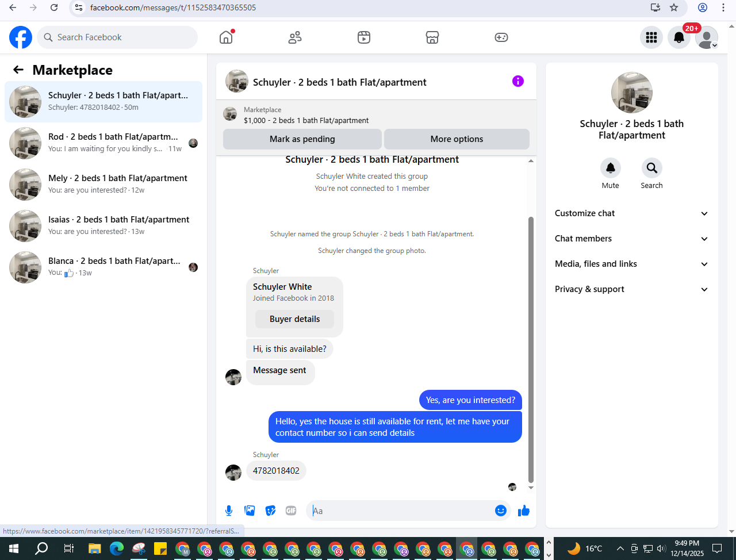Open Windows taskbar search
Viewport: 736px width, 560px height.
41,549
